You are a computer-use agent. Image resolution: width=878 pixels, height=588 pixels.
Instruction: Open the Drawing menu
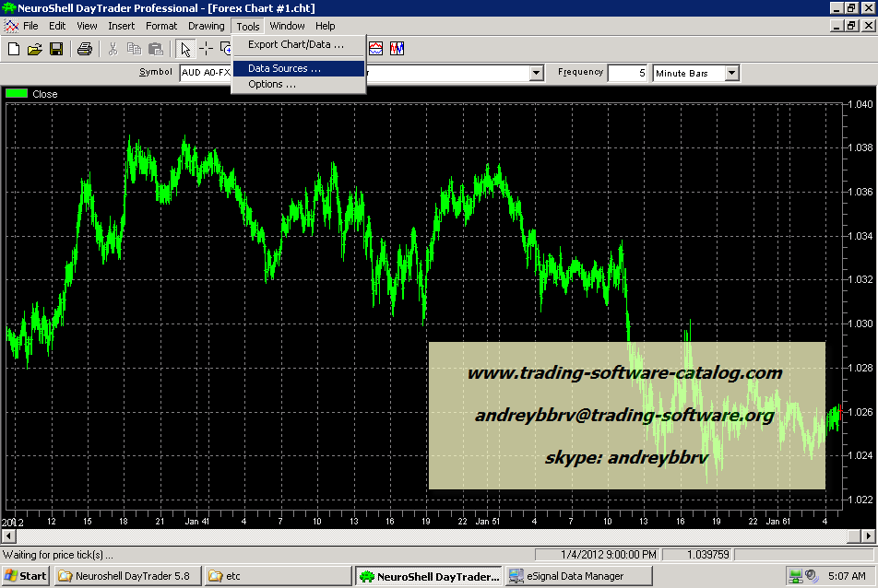tap(206, 26)
